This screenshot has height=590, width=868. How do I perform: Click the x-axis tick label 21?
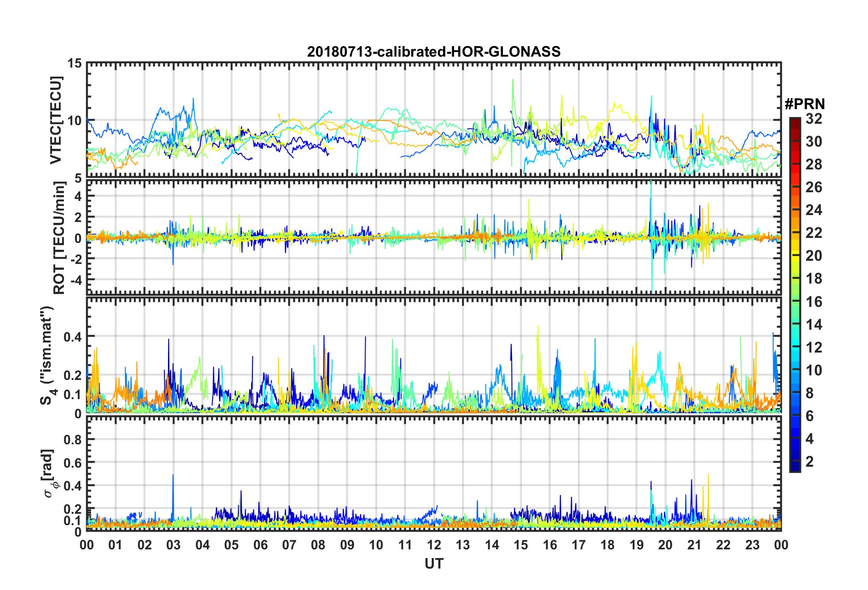pos(695,545)
